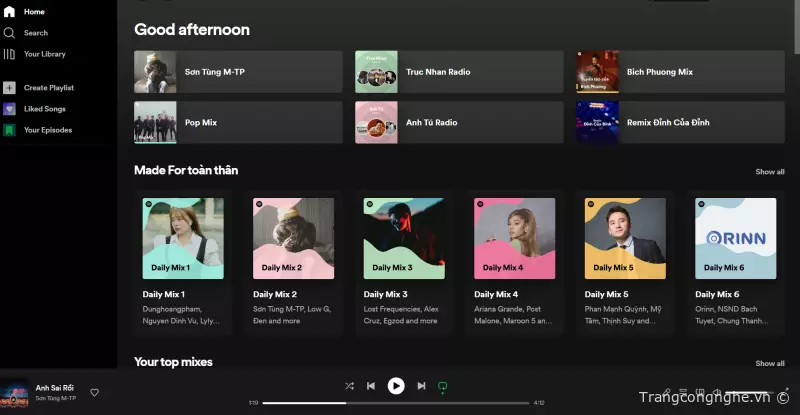
Task: Open Your Episodes green bookmark icon
Action: [x=9, y=130]
